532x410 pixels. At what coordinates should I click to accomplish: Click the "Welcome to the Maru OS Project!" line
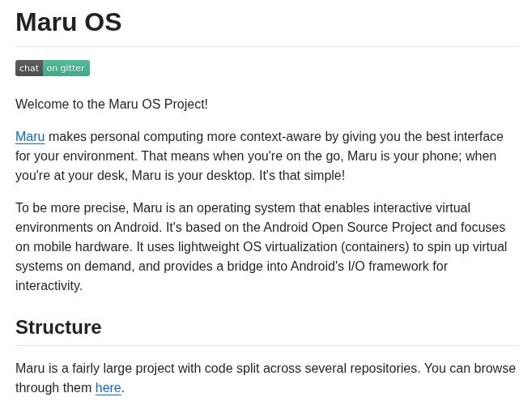click(112, 104)
